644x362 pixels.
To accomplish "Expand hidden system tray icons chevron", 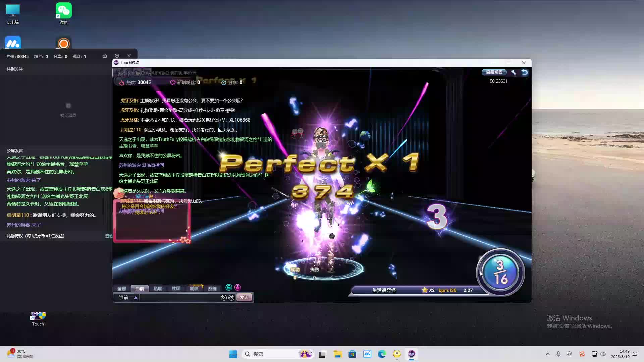I will tap(548, 354).
